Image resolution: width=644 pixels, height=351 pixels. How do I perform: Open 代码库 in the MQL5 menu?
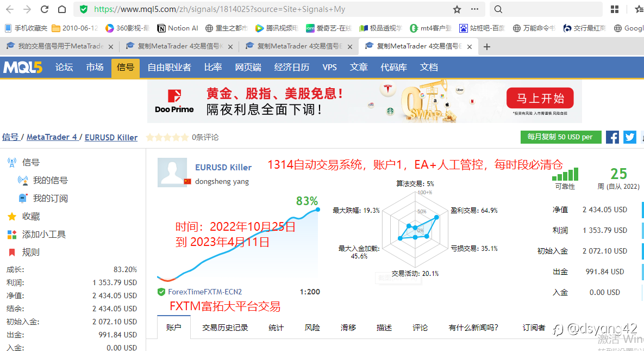[x=393, y=67]
